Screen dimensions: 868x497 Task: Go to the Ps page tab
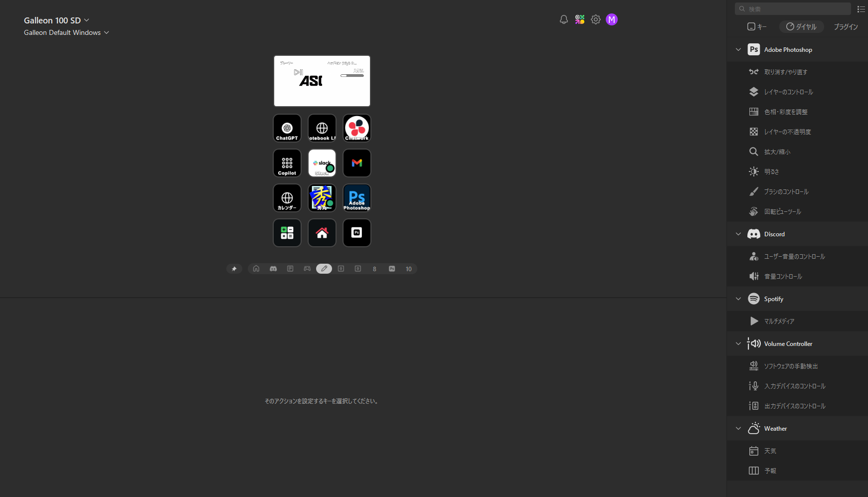point(392,269)
